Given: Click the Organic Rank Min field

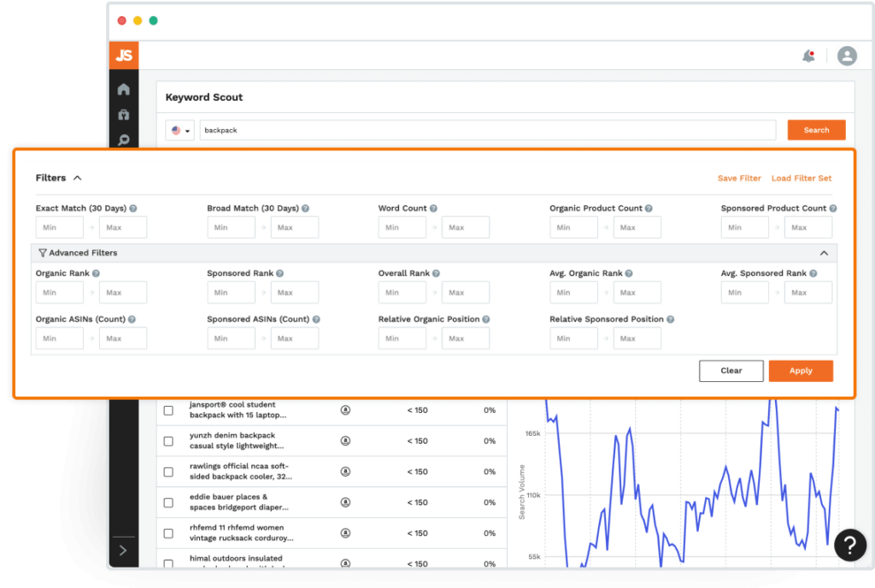Looking at the screenshot, I should [60, 293].
